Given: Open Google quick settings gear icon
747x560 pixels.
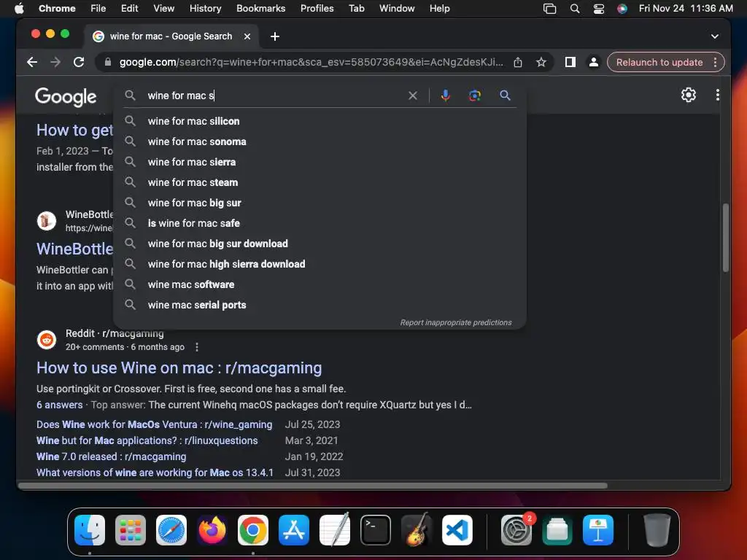Looking at the screenshot, I should [688, 95].
